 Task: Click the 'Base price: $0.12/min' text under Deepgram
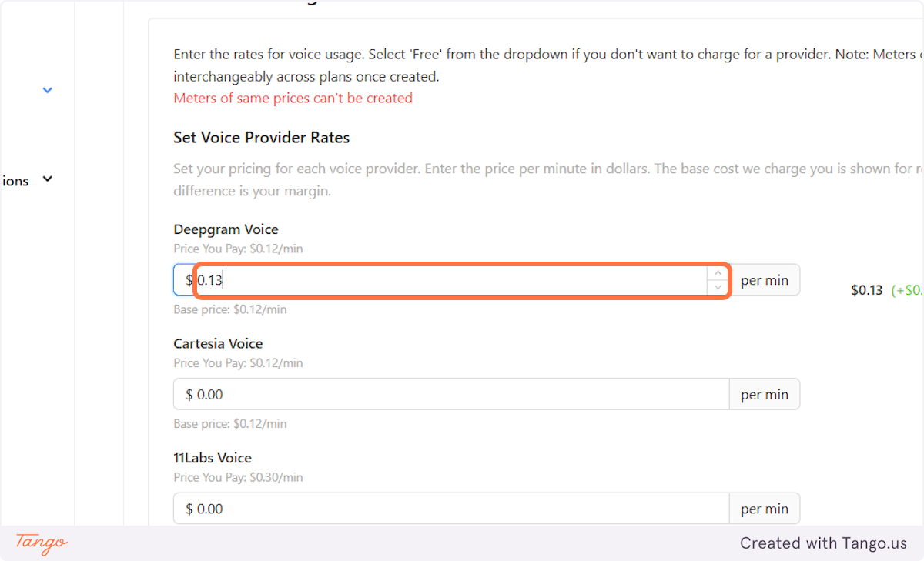point(229,309)
